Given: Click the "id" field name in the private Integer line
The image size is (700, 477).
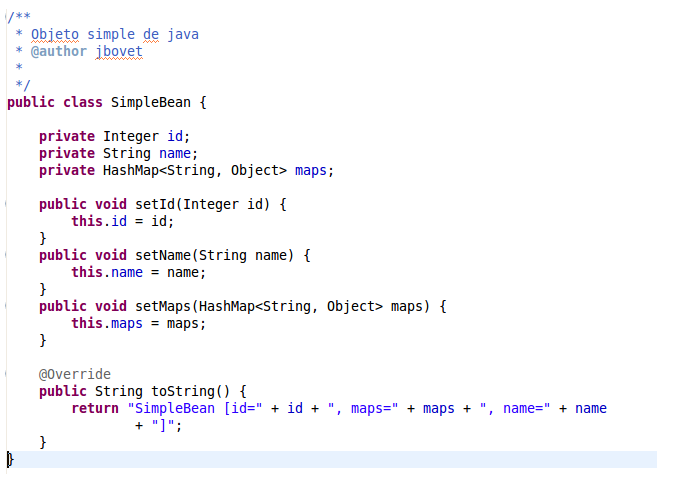Looking at the screenshot, I should [x=175, y=136].
